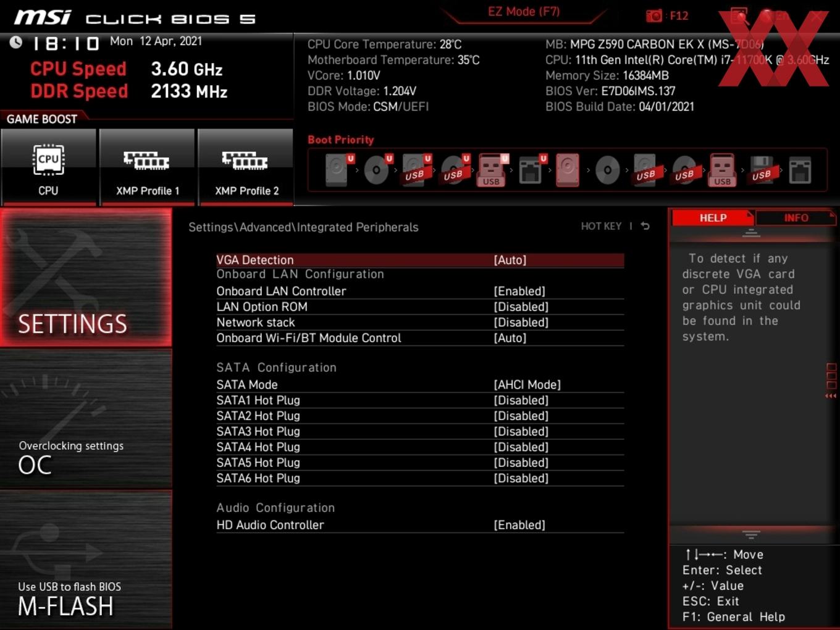
Task: Click the Settings\Advanced\Integrated Peripherals breadcrumb
Action: pyautogui.click(x=303, y=227)
